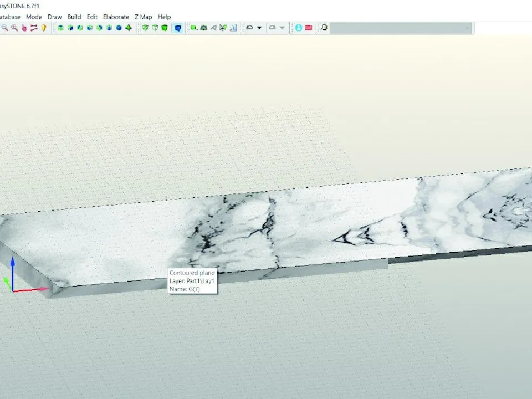Viewport: 532px width, 399px height.
Task: Click the cyan circular info icon
Action: [299, 28]
